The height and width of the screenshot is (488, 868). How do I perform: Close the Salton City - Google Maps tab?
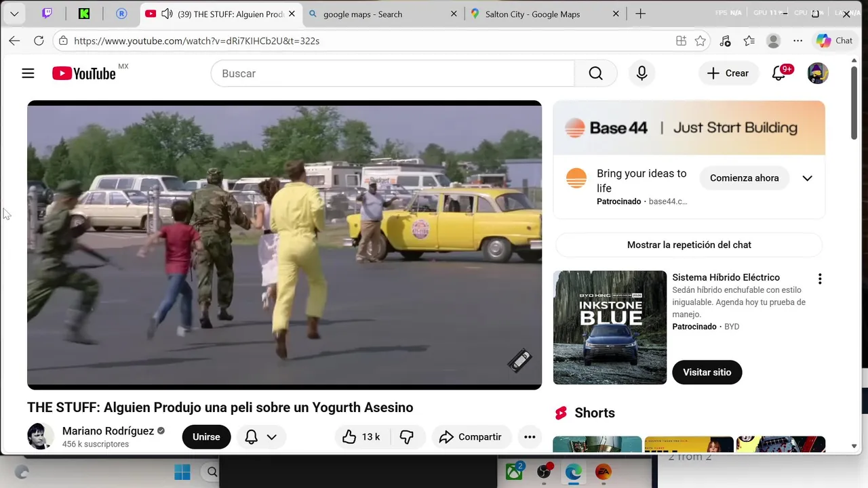coord(616,14)
